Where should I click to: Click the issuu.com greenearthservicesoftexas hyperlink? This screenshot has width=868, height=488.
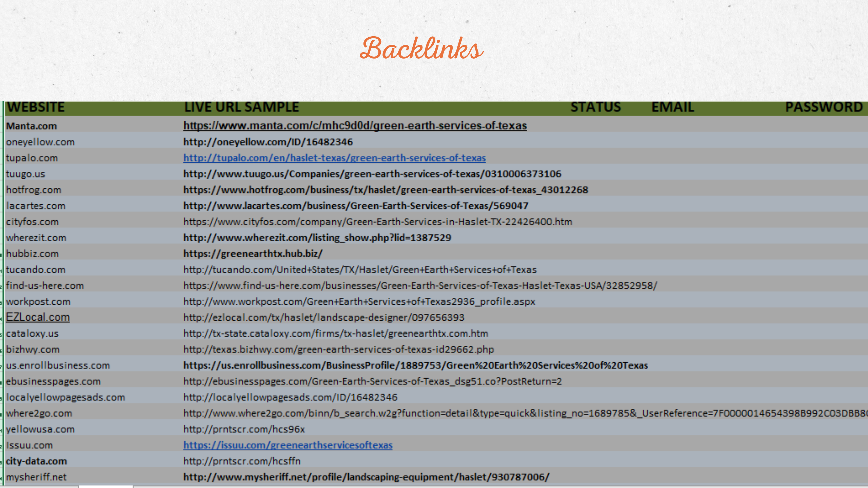point(288,445)
